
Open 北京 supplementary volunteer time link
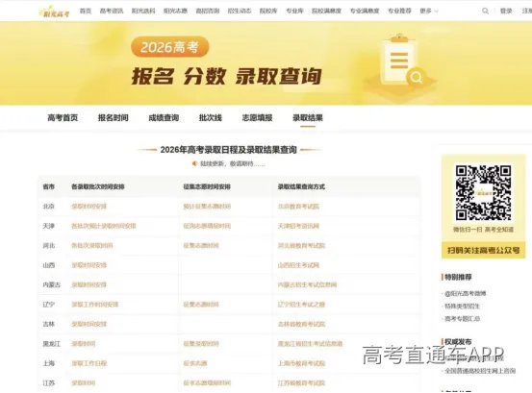pos(207,207)
